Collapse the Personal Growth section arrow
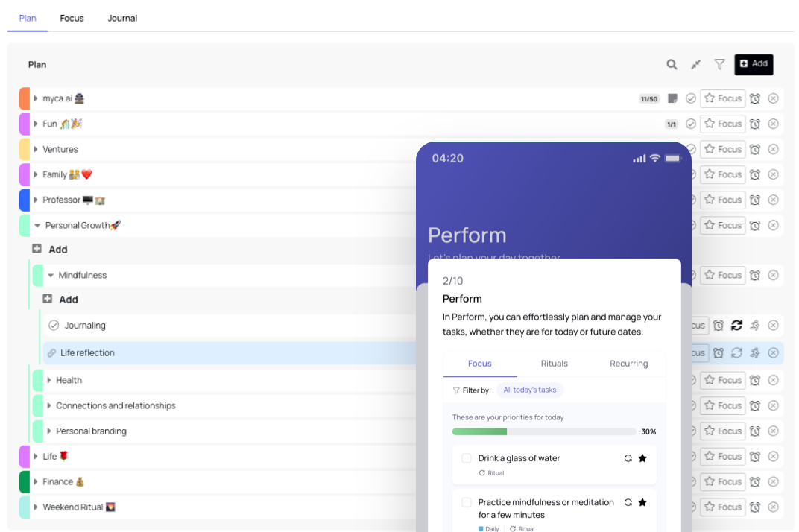799x532 pixels. coord(37,225)
